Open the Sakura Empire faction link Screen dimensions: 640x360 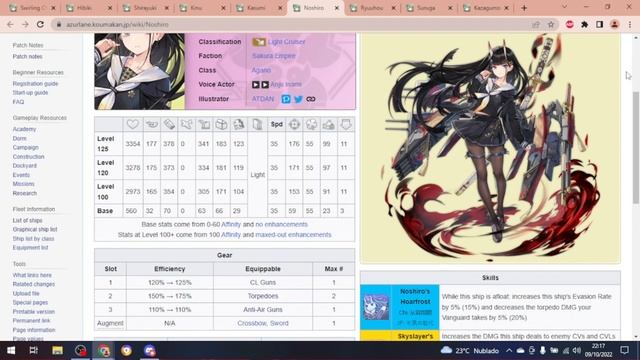273,56
